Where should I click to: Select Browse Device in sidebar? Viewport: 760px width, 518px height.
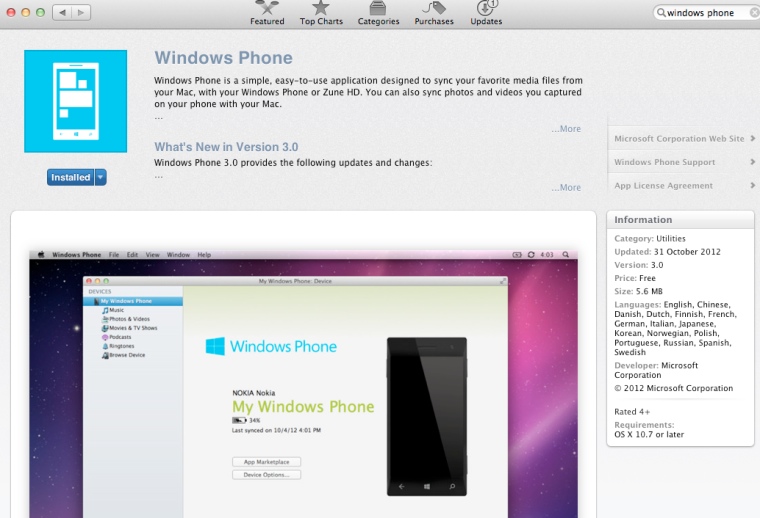coord(124,355)
